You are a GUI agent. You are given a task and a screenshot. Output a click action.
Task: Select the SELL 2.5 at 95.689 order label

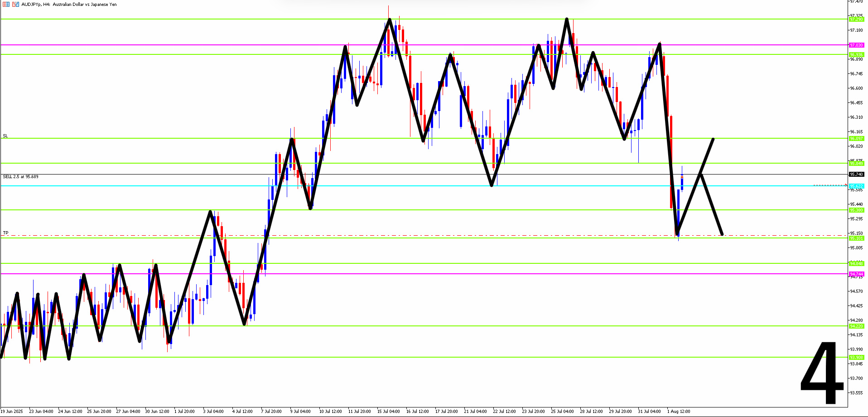coord(21,177)
